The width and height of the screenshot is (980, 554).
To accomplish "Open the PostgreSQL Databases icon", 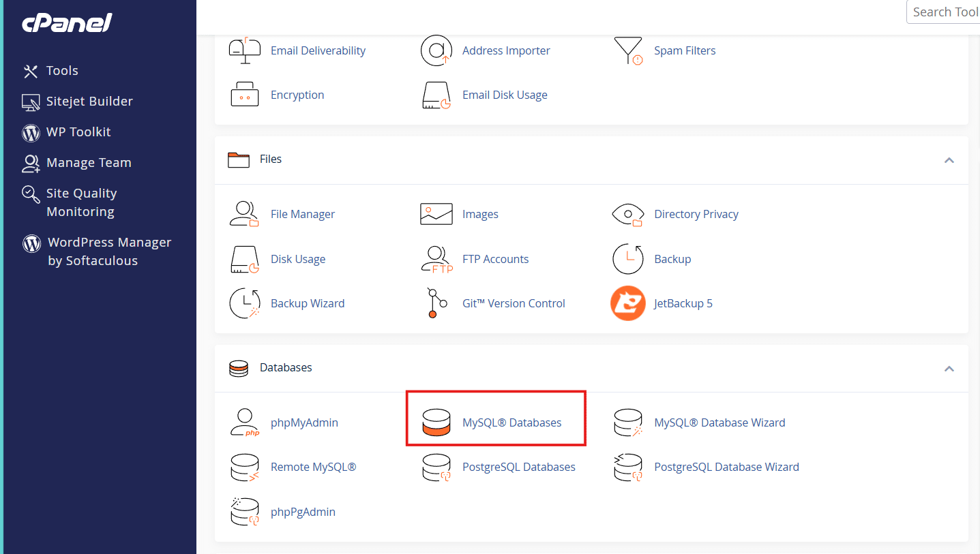I will [436, 467].
